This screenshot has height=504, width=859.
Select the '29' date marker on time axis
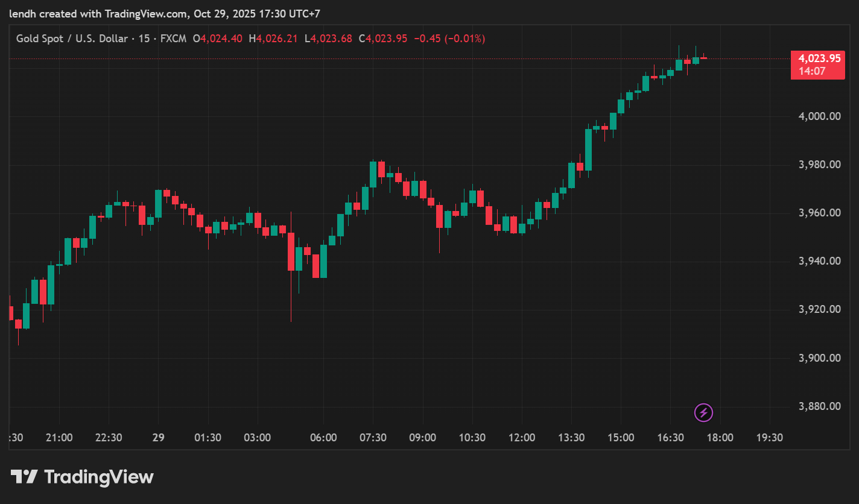[158, 438]
